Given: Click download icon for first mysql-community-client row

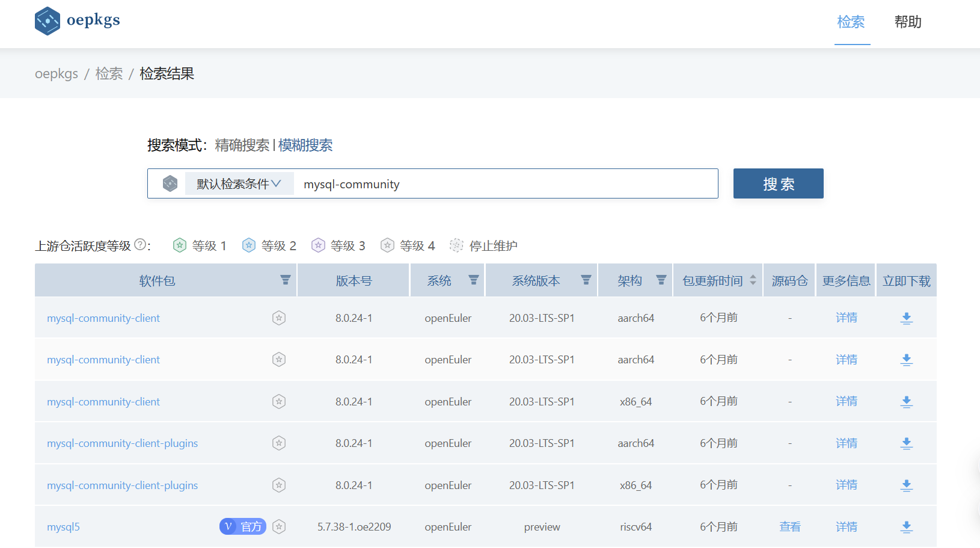Looking at the screenshot, I should point(906,318).
